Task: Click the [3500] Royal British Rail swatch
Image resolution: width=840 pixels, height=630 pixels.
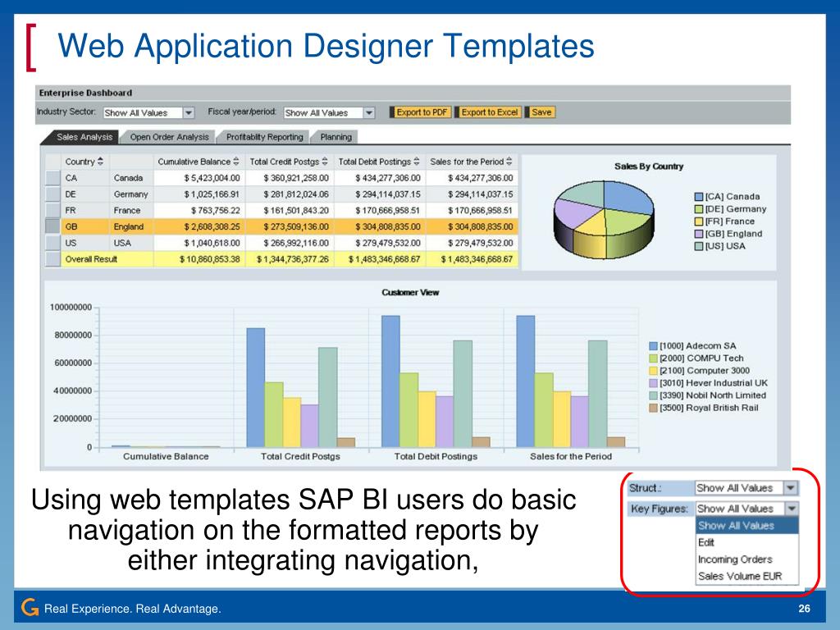Action: coord(653,408)
